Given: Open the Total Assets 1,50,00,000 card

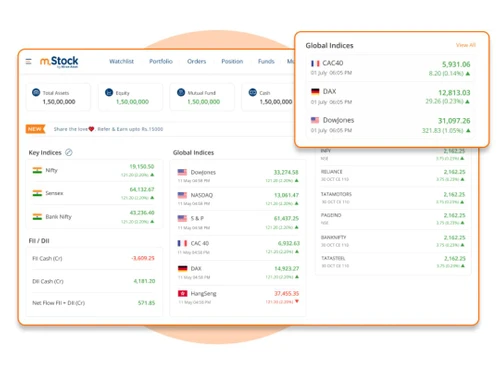Looking at the screenshot, I should pyautogui.click(x=58, y=97).
